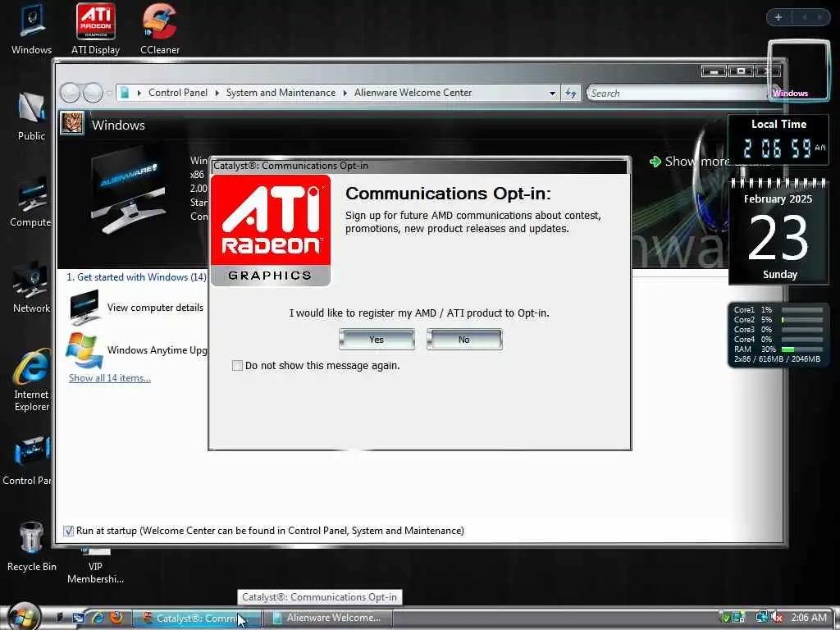Click the Windows slideshow gadget thumbnail
The height and width of the screenshot is (630, 840).
click(799, 71)
